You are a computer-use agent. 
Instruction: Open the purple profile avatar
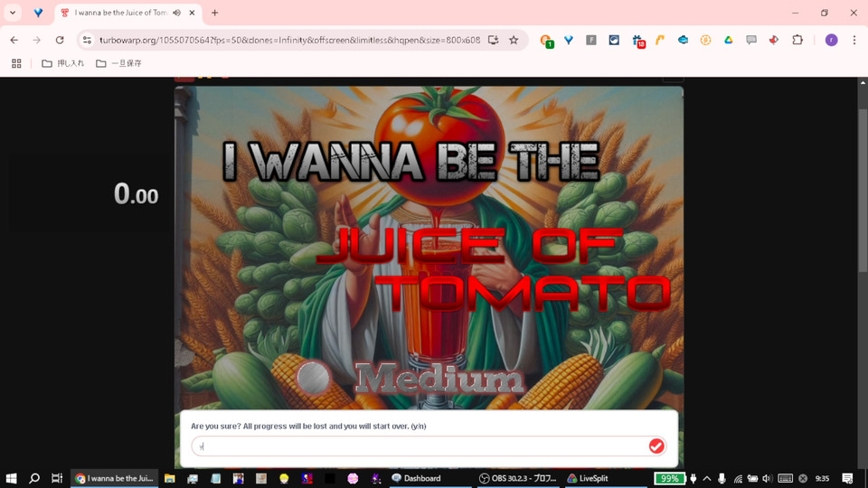click(831, 40)
